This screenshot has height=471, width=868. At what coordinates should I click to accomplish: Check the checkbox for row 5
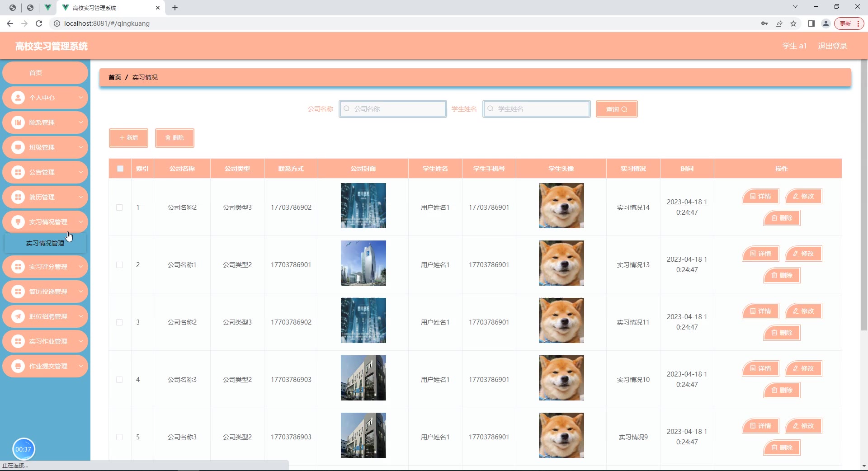coord(119,437)
